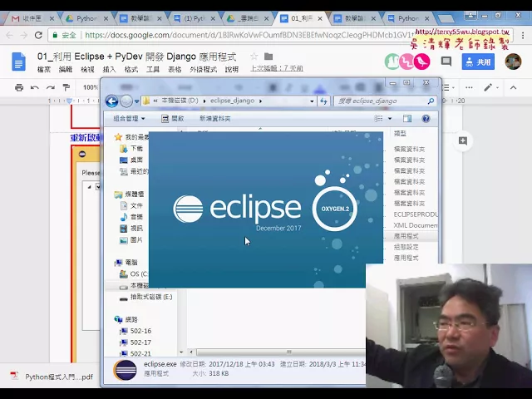The width and height of the screenshot is (532, 399).
Task: Open 外掛程式 menu in Docs
Action: click(x=203, y=69)
